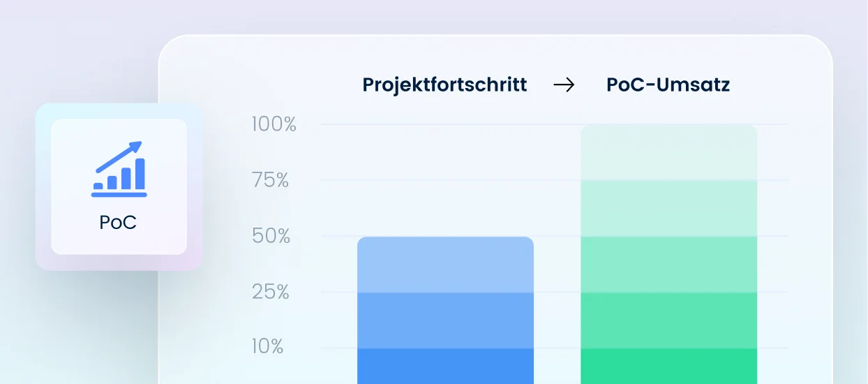Click the 100% axis label
The width and height of the screenshot is (868, 384).
tap(274, 125)
